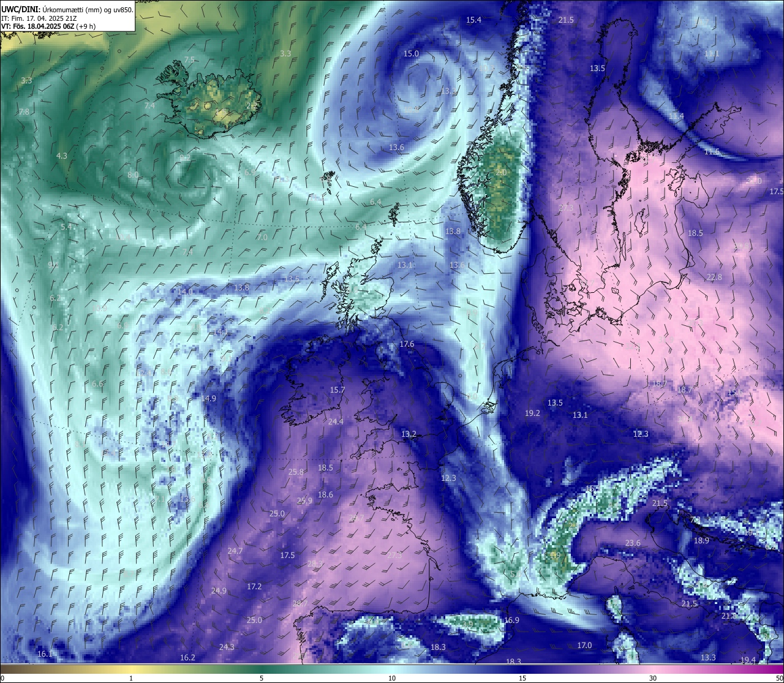
Task: Click the colour scale label '30'
Action: pos(653,678)
